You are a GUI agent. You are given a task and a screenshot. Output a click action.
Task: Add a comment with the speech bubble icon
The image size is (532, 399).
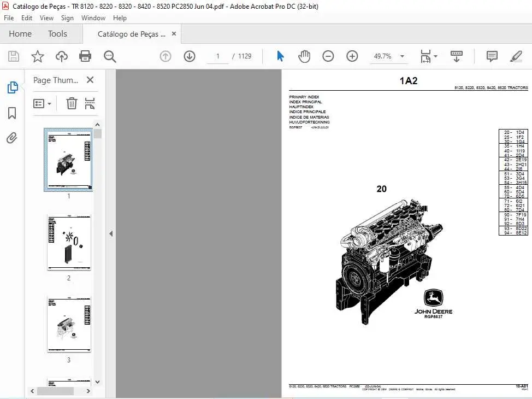[492, 56]
